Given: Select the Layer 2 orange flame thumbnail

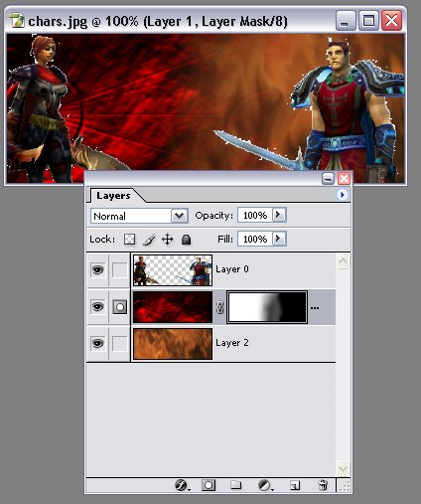Looking at the screenshot, I should point(173,344).
